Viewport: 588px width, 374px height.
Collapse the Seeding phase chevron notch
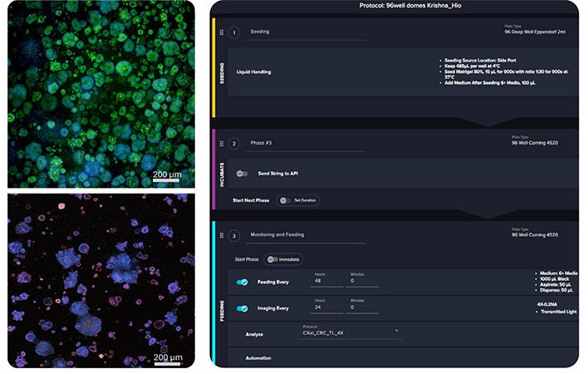(x=488, y=122)
